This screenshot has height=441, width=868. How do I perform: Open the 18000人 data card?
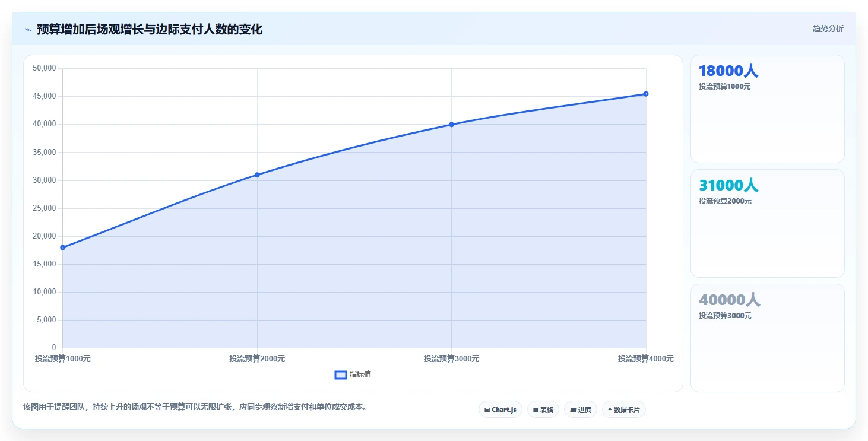[767, 109]
